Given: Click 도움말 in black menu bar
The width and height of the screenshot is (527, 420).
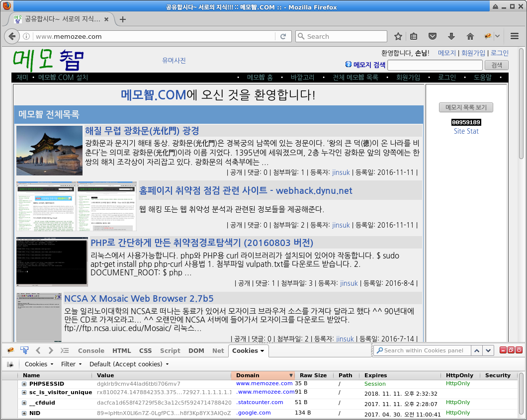Looking at the screenshot, I should (x=483, y=77).
